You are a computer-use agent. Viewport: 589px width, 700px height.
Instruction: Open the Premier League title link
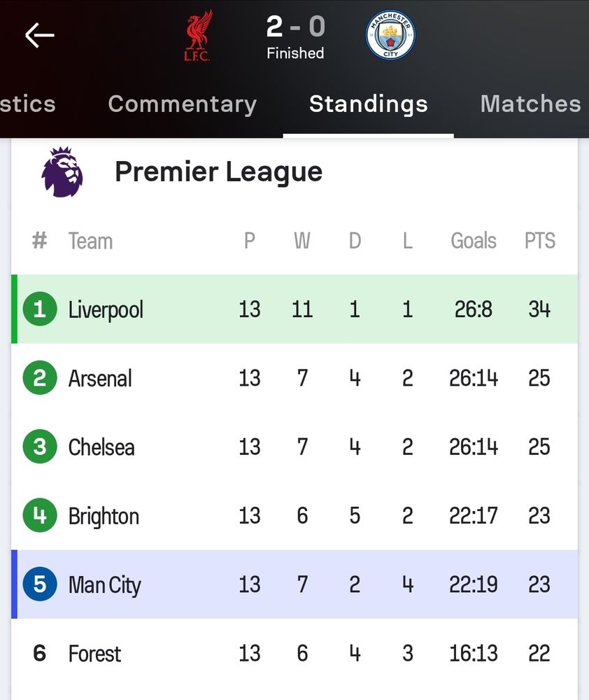[219, 172]
